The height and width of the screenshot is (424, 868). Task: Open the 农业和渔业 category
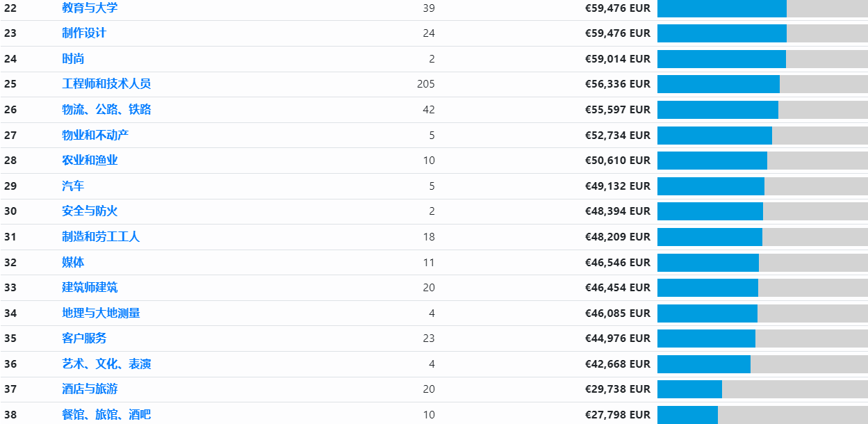(90, 160)
